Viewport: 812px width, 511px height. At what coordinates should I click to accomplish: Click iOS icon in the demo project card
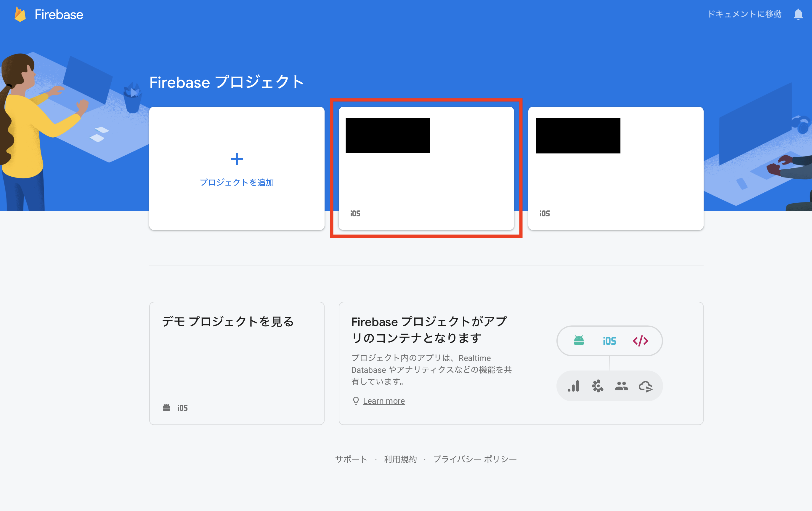[182, 408]
